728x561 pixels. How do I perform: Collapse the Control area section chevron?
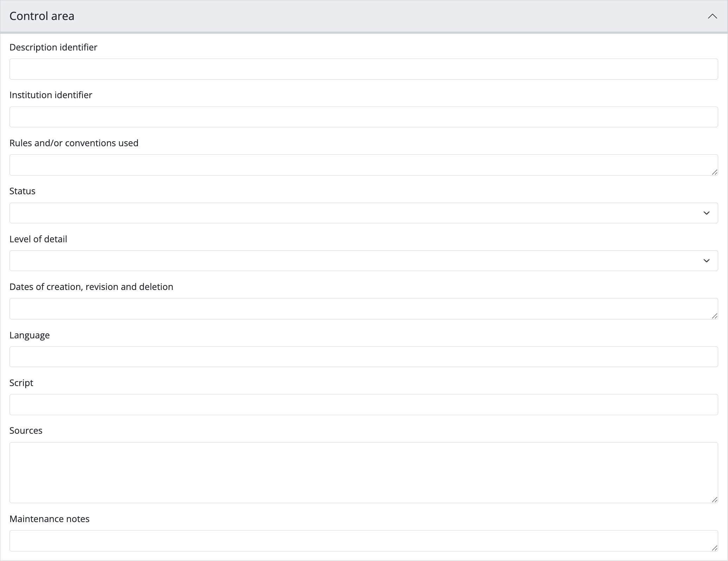tap(712, 16)
